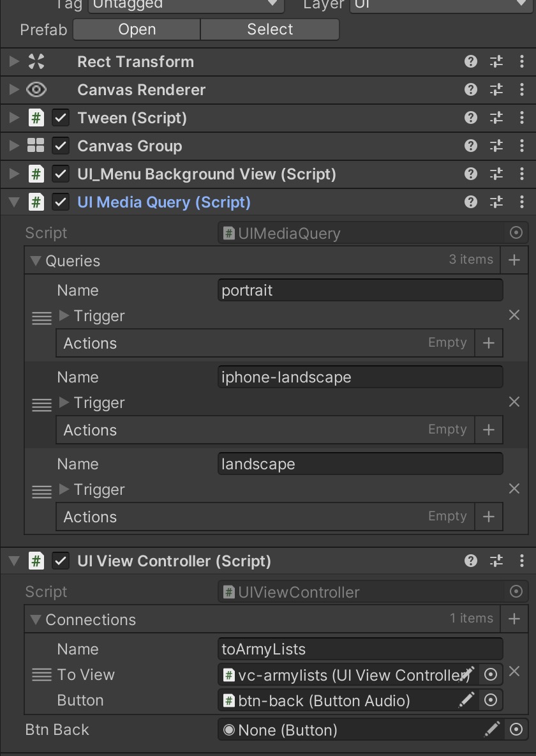Click object picker for UIMediaQuery script field
Screen dimensions: 536x756
click(516, 234)
